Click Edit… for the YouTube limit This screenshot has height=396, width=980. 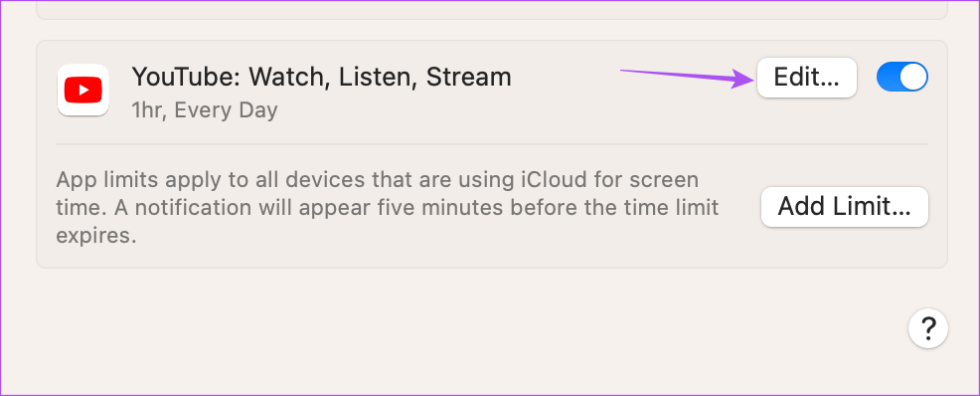[x=806, y=78]
